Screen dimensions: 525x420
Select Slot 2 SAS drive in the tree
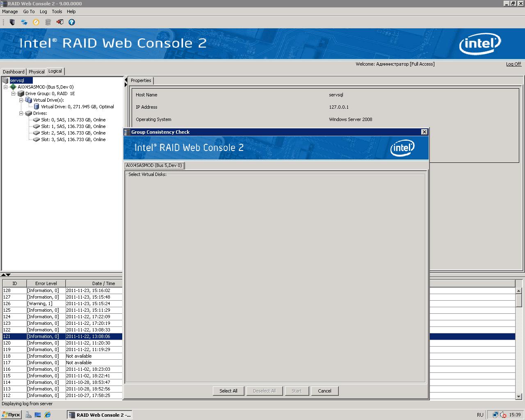point(73,133)
